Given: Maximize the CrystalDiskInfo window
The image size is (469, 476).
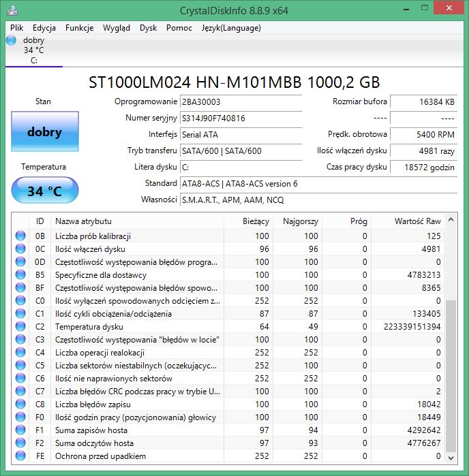Looking at the screenshot, I should [425, 8].
